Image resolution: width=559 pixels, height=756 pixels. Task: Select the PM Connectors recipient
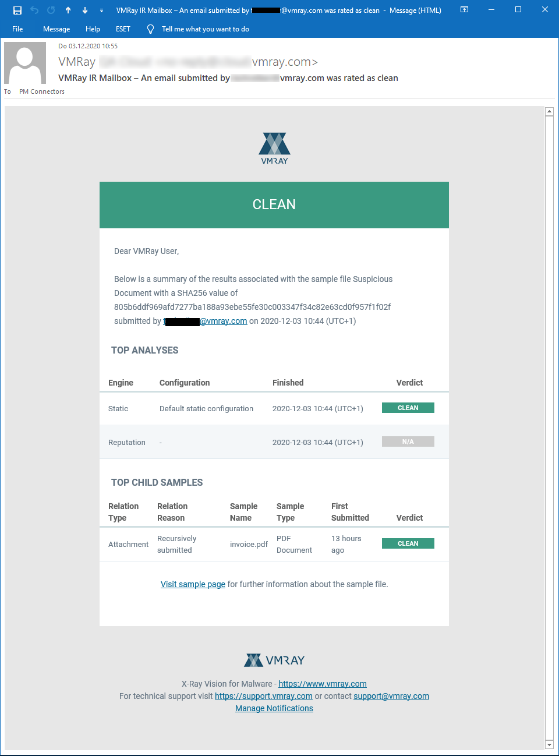pyautogui.click(x=41, y=91)
